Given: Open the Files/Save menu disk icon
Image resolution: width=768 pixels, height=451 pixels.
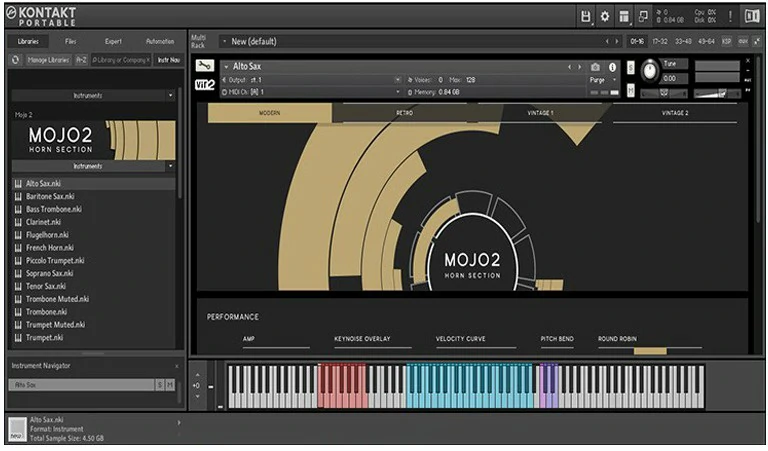Looking at the screenshot, I should coord(585,16).
